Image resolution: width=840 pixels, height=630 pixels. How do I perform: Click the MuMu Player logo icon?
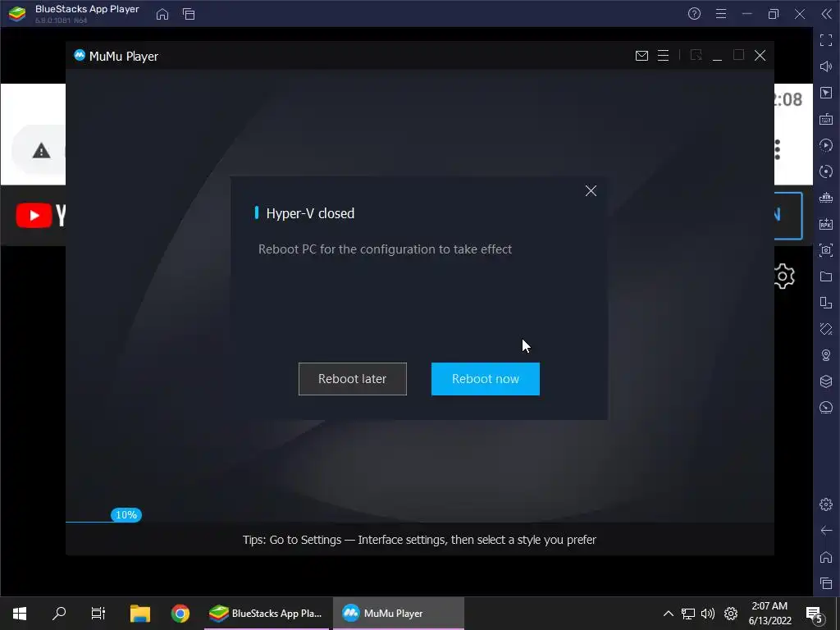pyautogui.click(x=80, y=55)
